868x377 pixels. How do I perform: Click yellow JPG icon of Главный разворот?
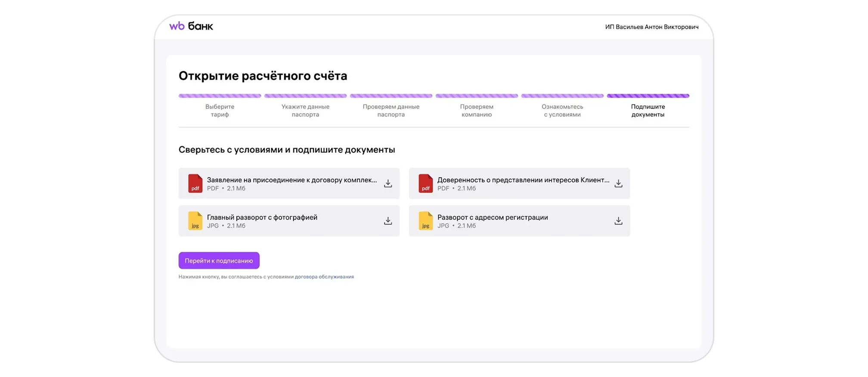(195, 221)
